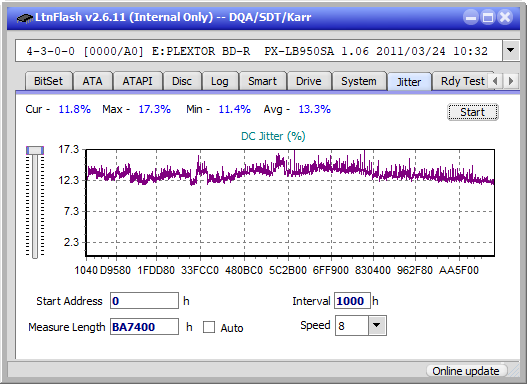Select the PLEXTOR BD-R drive field
The image size is (527, 384).
click(259, 51)
